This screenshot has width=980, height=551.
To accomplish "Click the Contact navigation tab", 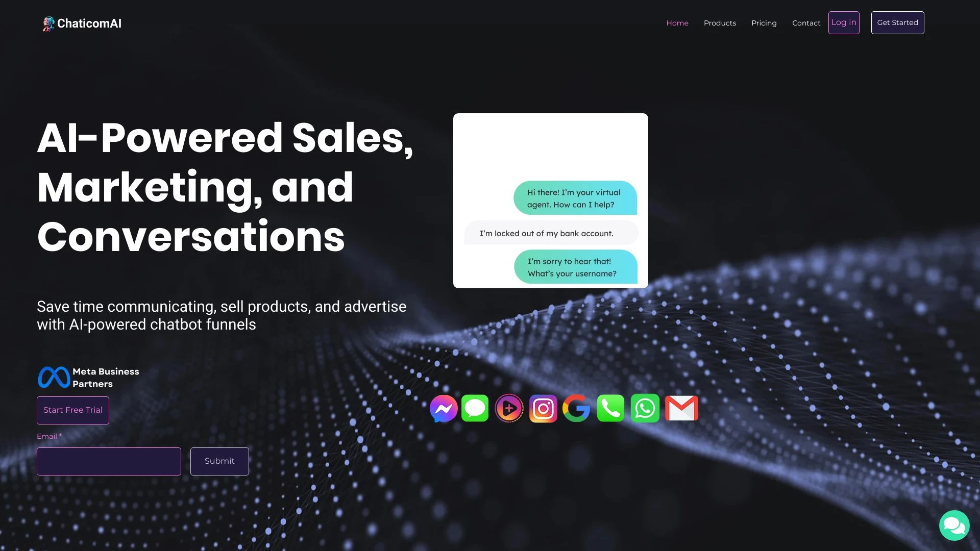I will tap(805, 22).
